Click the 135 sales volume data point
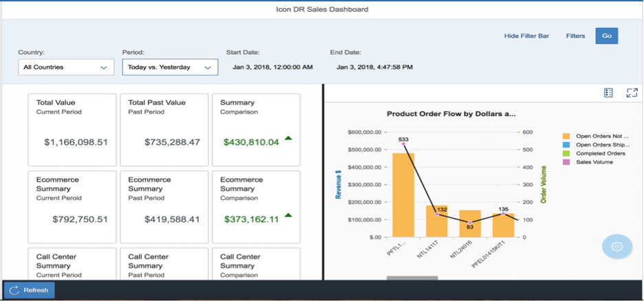Viewport: 644px width, 301px height. click(x=503, y=214)
